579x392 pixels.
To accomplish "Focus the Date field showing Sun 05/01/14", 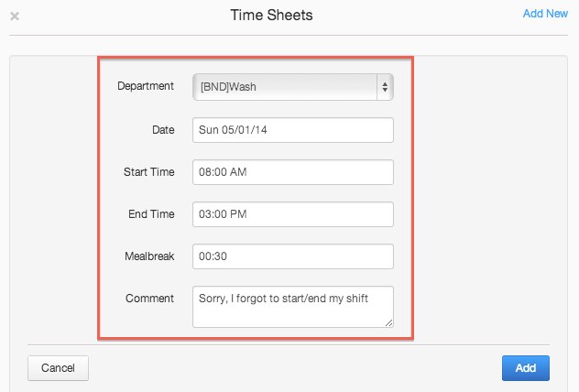I will click(x=292, y=130).
